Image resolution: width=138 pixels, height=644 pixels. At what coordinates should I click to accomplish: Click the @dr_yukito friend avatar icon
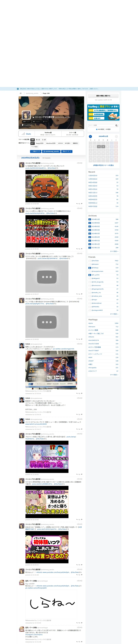[90, 275]
